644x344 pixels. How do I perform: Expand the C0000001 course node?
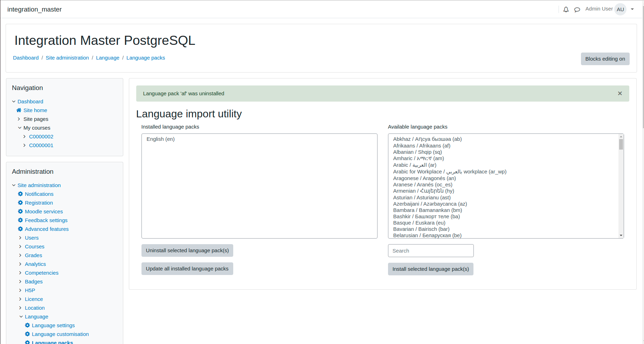pos(25,145)
